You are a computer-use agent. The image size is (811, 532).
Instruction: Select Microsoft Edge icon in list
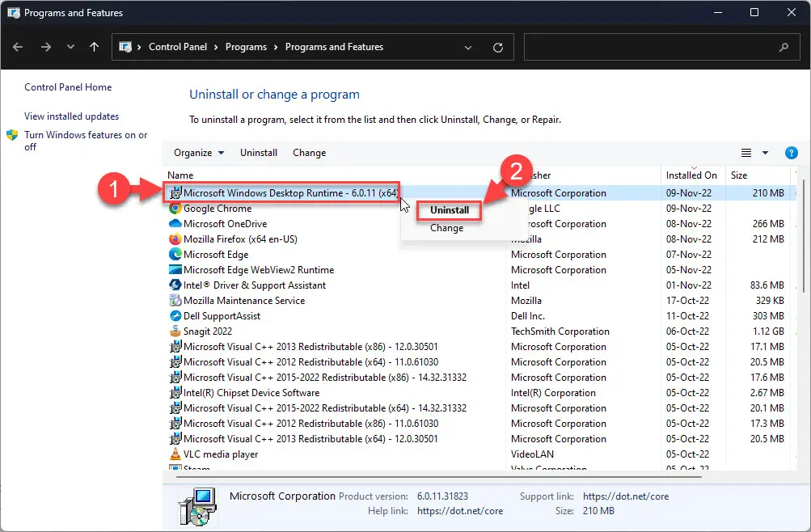[175, 255]
